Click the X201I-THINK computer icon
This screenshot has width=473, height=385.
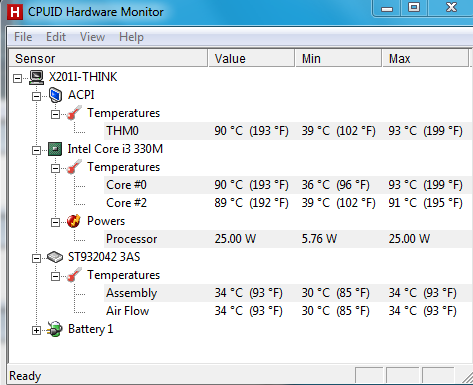pos(36,77)
